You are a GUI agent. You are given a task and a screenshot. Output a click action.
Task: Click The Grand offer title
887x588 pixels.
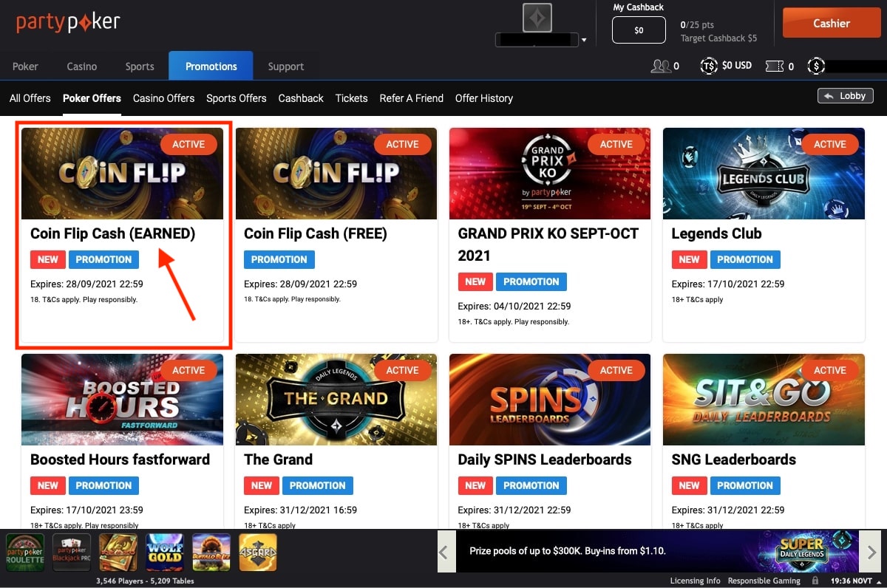coord(279,459)
